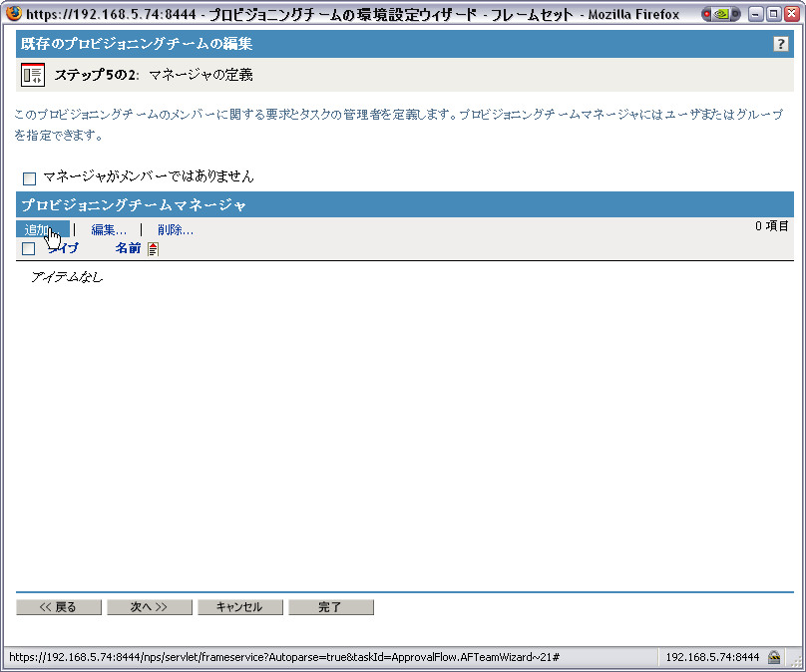Image resolution: width=806 pixels, height=672 pixels.
Task: Close the Firefox window
Action: pyautogui.click(x=792, y=14)
